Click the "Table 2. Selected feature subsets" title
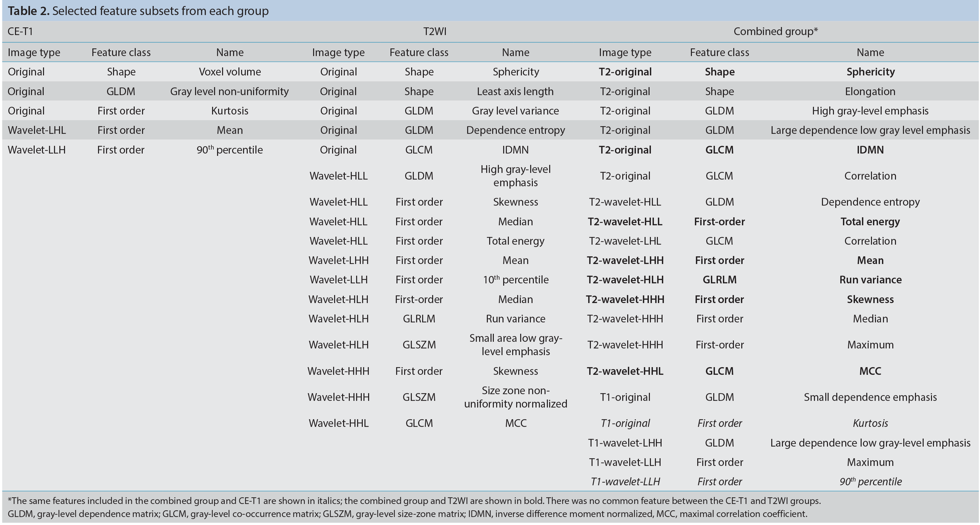 pyautogui.click(x=138, y=11)
